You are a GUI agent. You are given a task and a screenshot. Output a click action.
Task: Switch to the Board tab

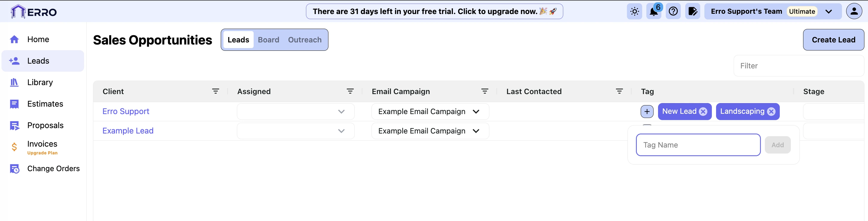click(x=268, y=40)
